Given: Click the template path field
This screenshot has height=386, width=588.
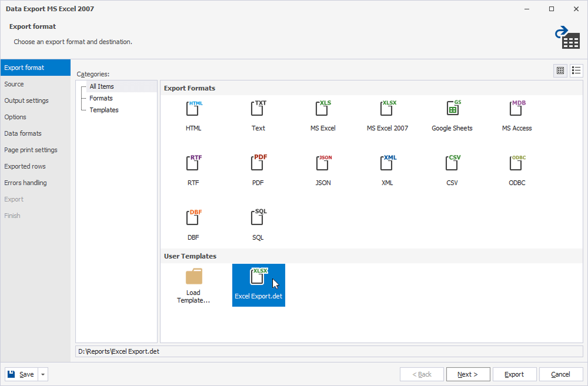Looking at the screenshot, I should [x=329, y=351].
